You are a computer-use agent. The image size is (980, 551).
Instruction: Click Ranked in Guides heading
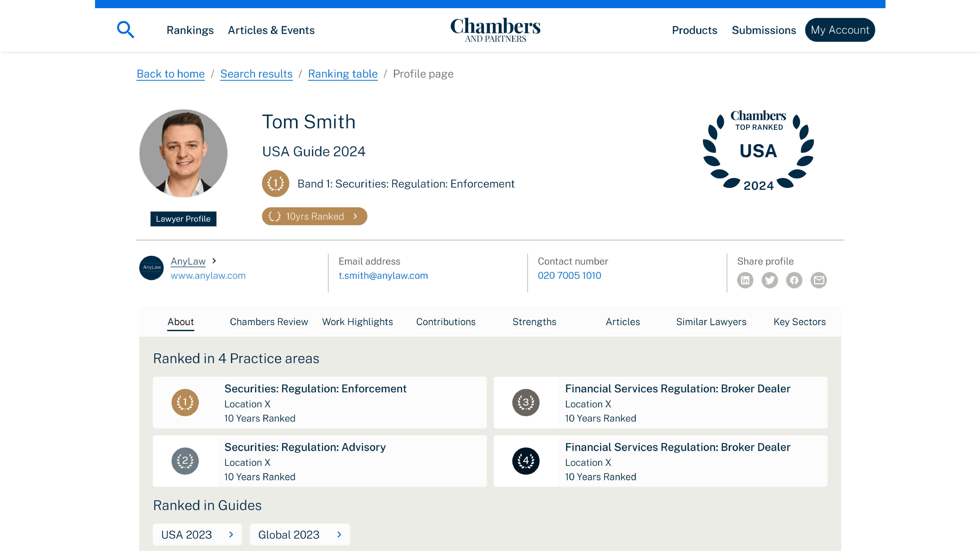point(207,505)
